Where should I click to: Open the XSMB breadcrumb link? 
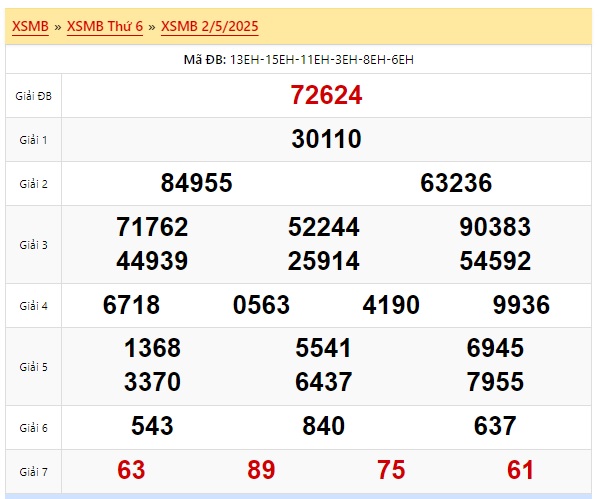pyautogui.click(x=30, y=26)
